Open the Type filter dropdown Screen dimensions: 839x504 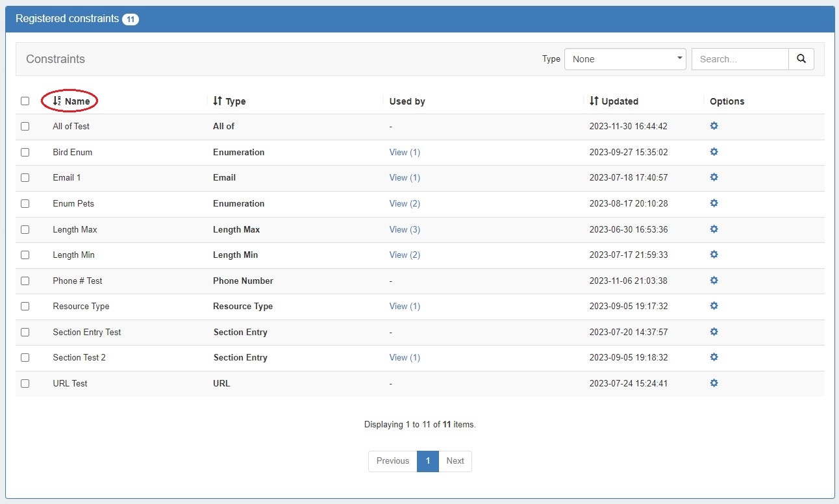[x=625, y=59]
